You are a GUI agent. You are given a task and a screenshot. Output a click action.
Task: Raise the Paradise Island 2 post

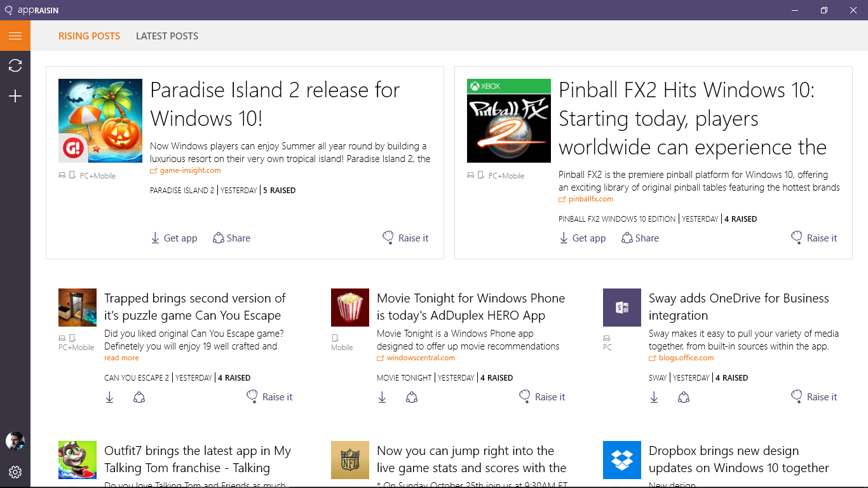click(x=405, y=238)
